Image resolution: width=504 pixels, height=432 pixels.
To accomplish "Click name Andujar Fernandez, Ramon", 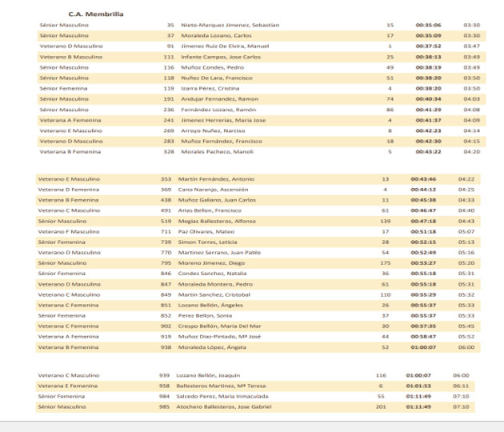I will pos(220,99).
